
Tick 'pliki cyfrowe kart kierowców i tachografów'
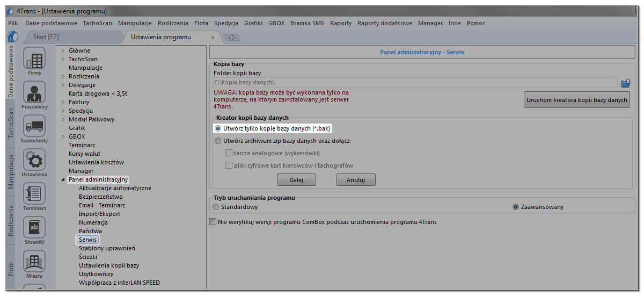click(x=229, y=165)
